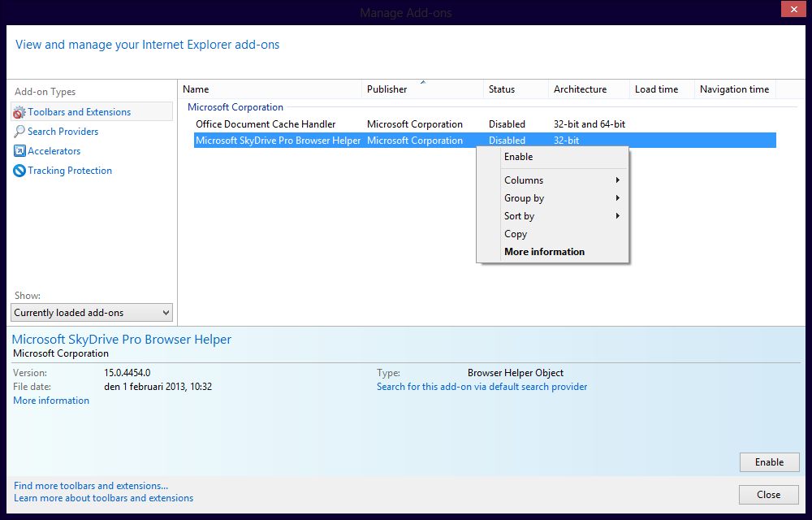Click Search for this add-on via default search provider
812x520 pixels.
pos(482,387)
